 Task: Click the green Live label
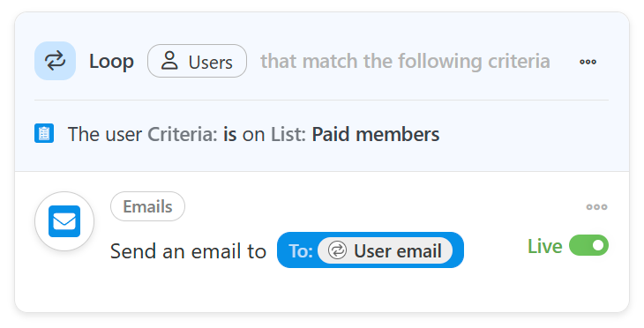pos(544,246)
